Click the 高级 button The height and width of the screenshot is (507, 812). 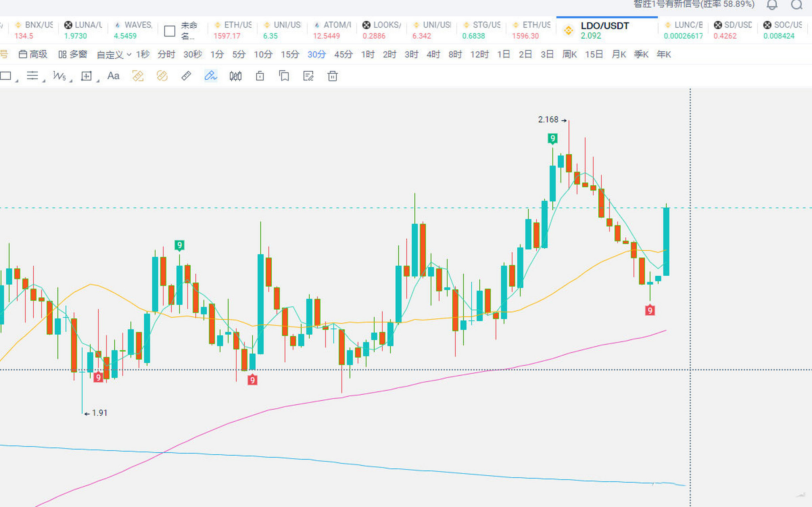point(33,54)
